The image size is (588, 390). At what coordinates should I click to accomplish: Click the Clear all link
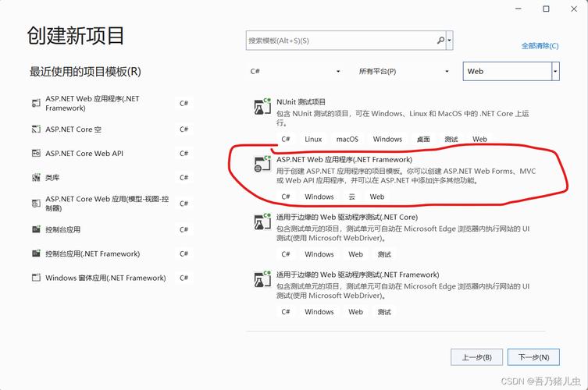[540, 46]
